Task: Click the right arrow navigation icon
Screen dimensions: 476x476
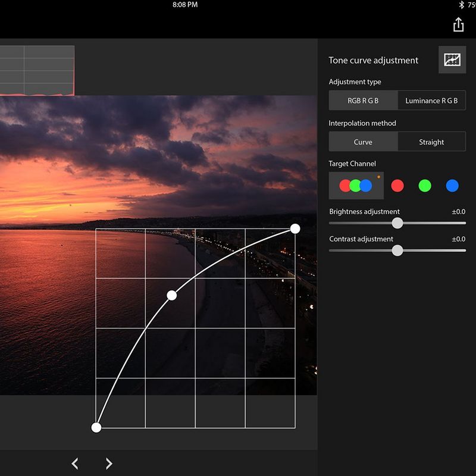Action: (108, 463)
